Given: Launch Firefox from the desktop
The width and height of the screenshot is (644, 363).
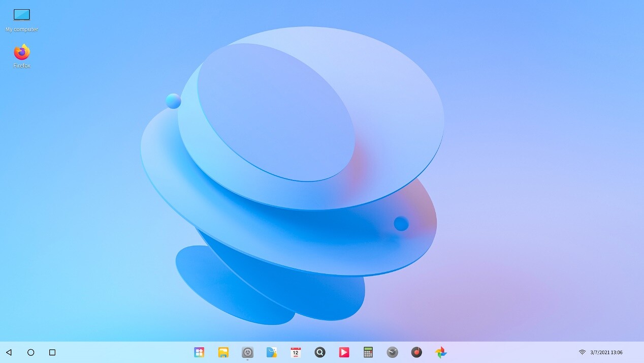Looking at the screenshot, I should pyautogui.click(x=22, y=52).
